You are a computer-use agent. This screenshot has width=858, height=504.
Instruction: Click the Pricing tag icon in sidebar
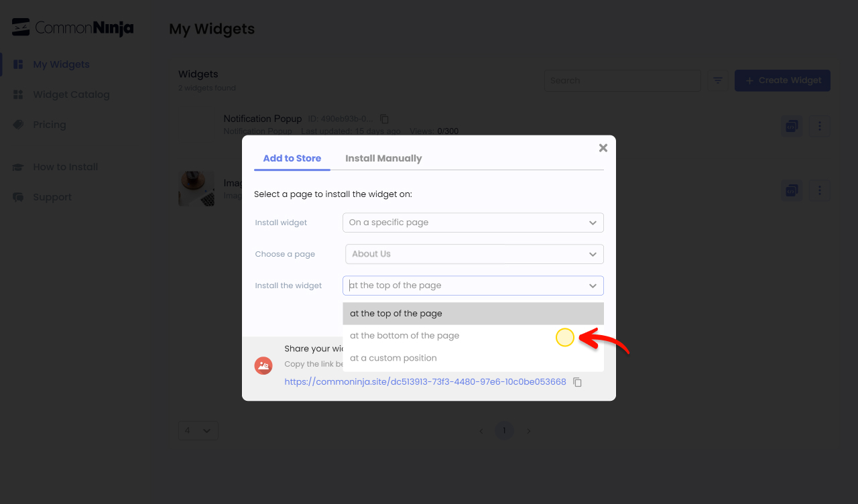(18, 125)
